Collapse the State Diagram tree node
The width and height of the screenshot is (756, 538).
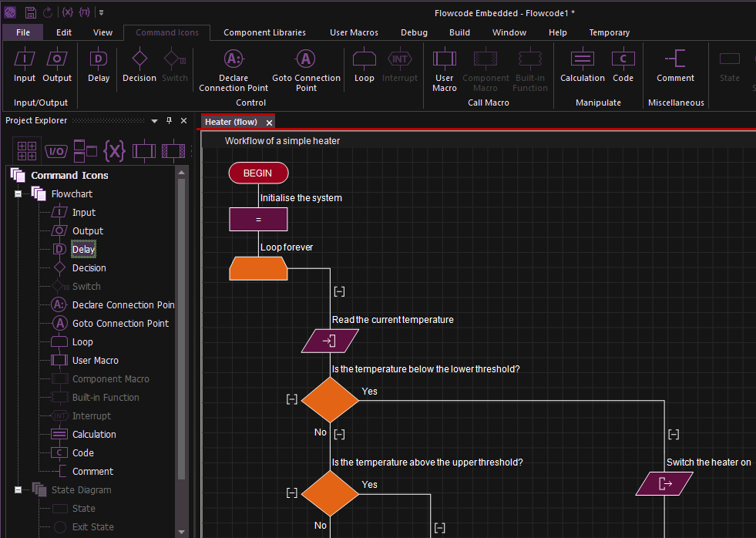(18, 490)
